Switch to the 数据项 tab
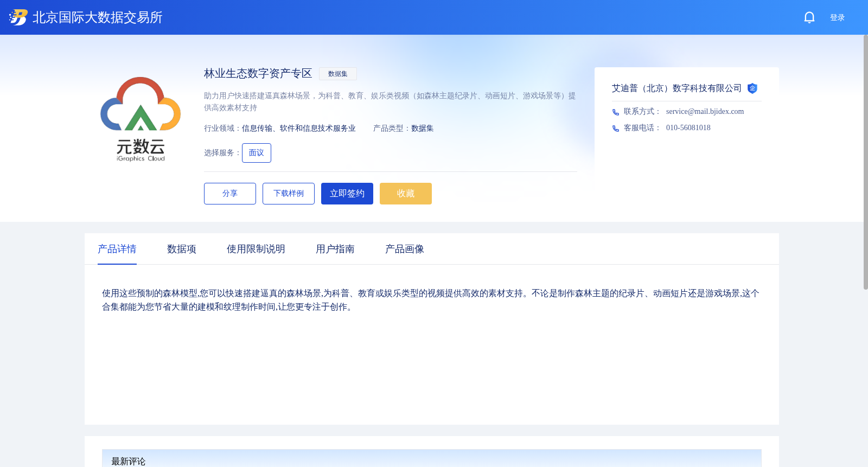Image resolution: width=868 pixels, height=467 pixels. pyautogui.click(x=182, y=249)
